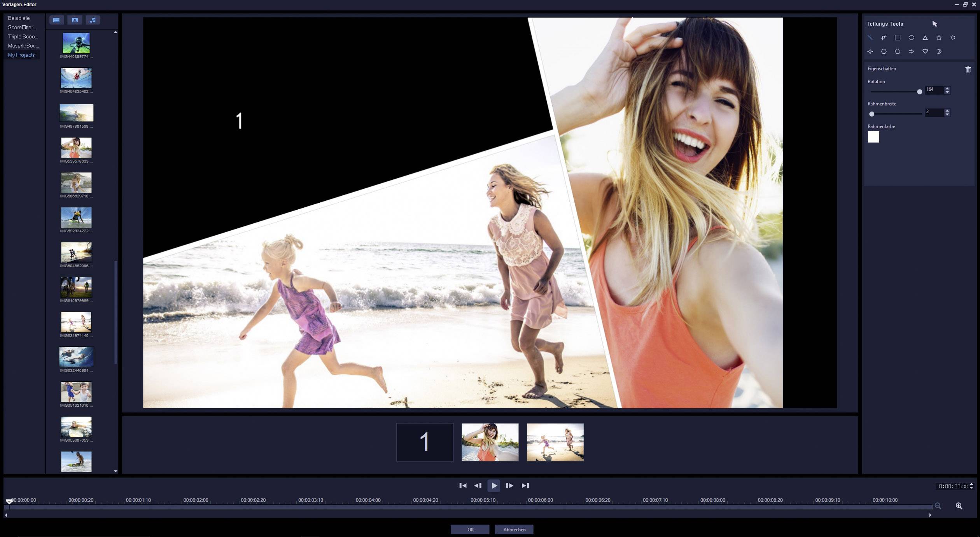The width and height of the screenshot is (980, 537).
Task: Pick the pentagon shape split tool
Action: point(898,51)
